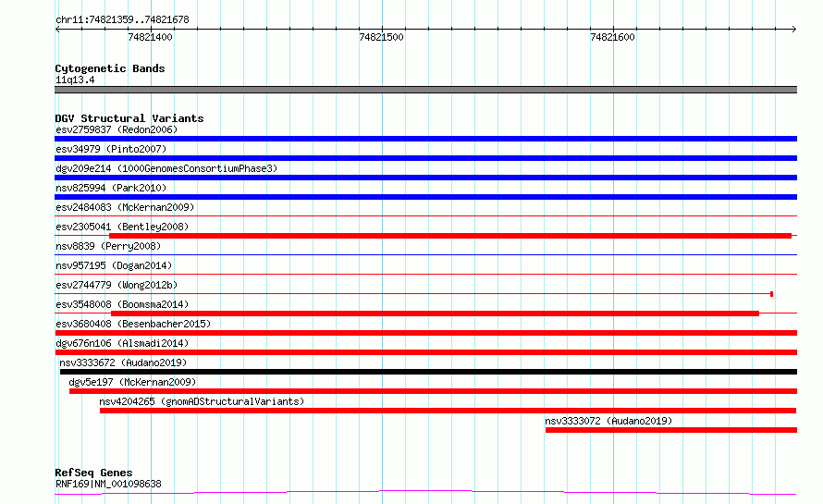This screenshot has width=823, height=504.
Task: Open the nsv957195 (Dogan2014) variant label
Action: [x=114, y=265]
